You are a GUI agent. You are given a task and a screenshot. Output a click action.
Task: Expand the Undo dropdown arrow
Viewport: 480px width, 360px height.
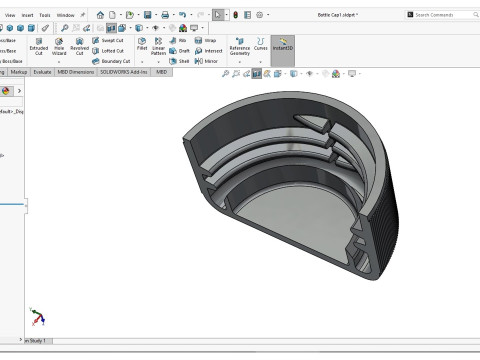(x=191, y=15)
